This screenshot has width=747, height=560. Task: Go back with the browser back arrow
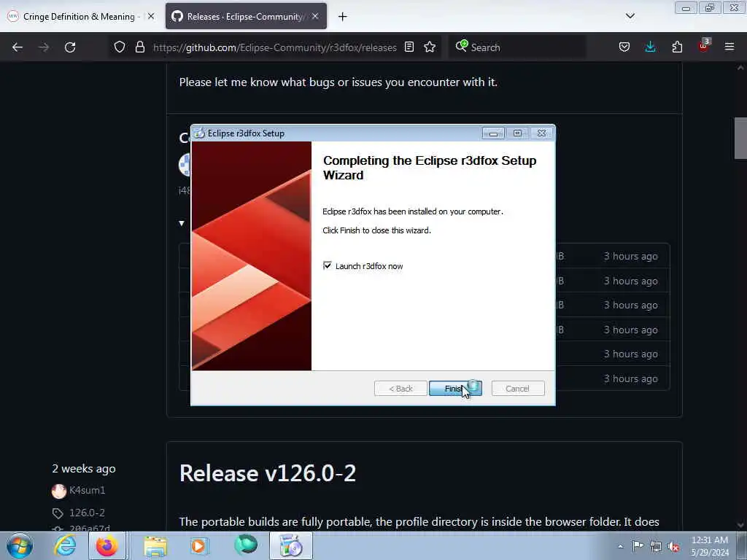click(x=18, y=47)
